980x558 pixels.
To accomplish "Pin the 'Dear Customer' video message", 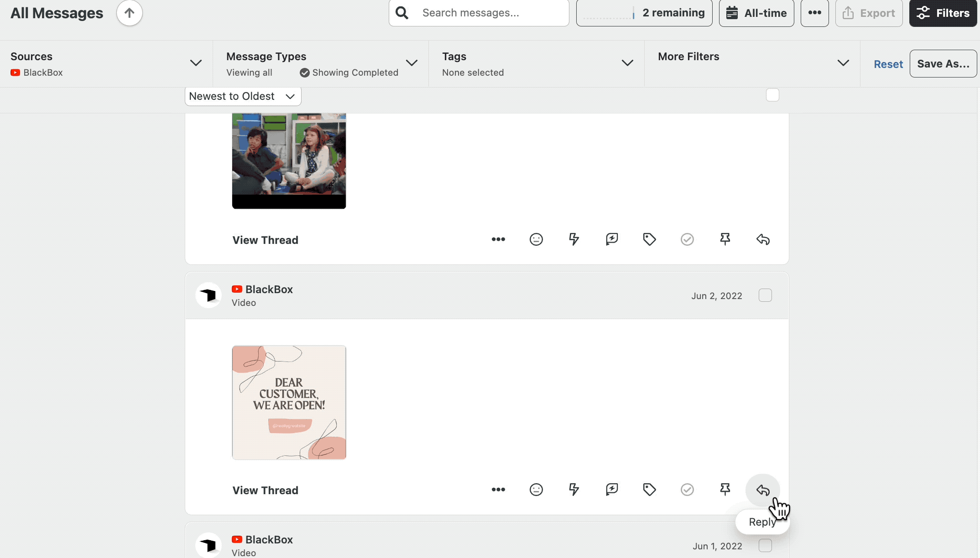I will (x=725, y=489).
